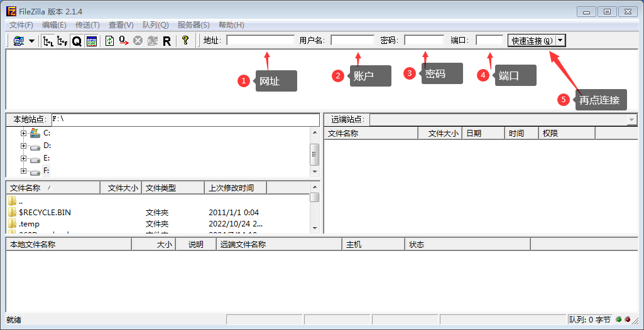Click the 密码 password input field

[x=424, y=40]
